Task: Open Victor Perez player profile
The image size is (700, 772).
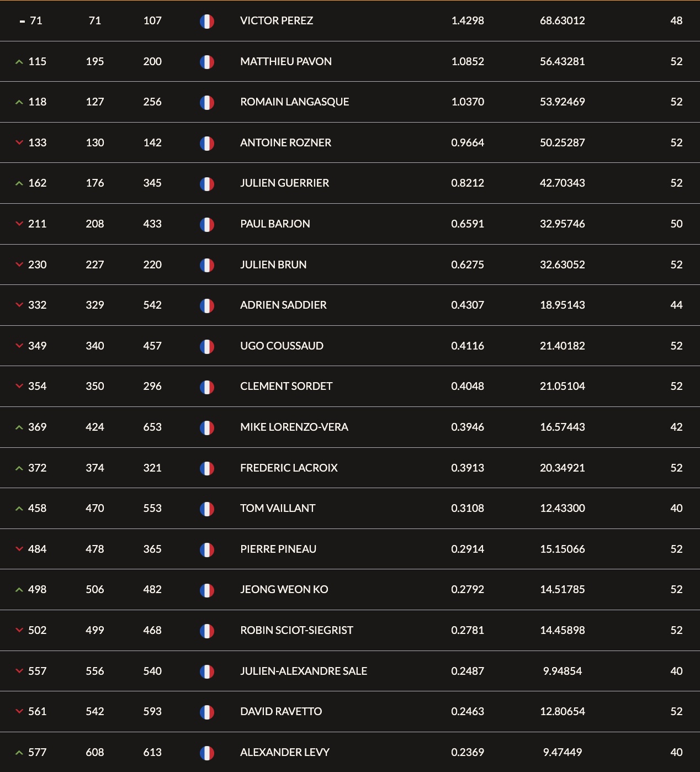Action: pyautogui.click(x=277, y=20)
